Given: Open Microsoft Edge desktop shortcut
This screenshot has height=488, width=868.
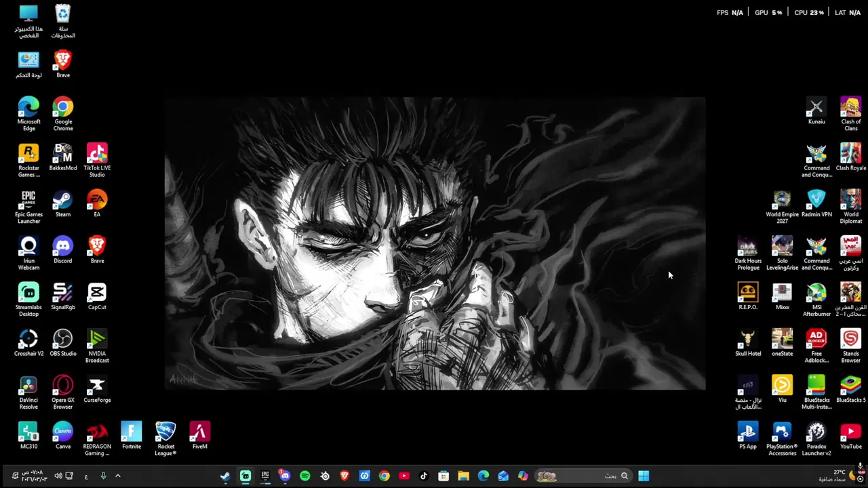Looking at the screenshot, I should tap(28, 114).
